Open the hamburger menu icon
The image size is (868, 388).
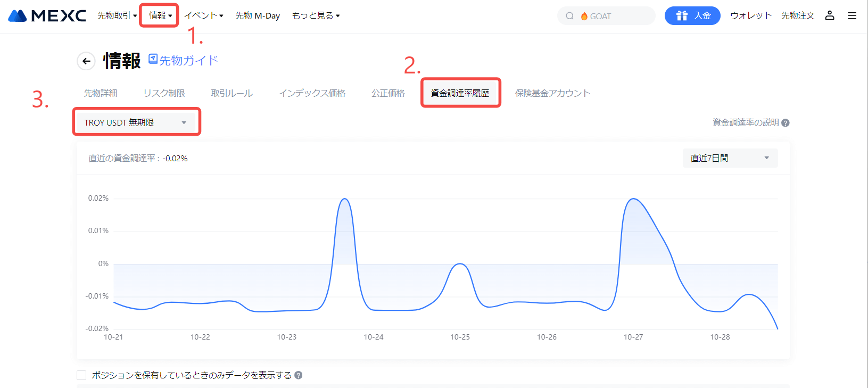click(x=852, y=16)
